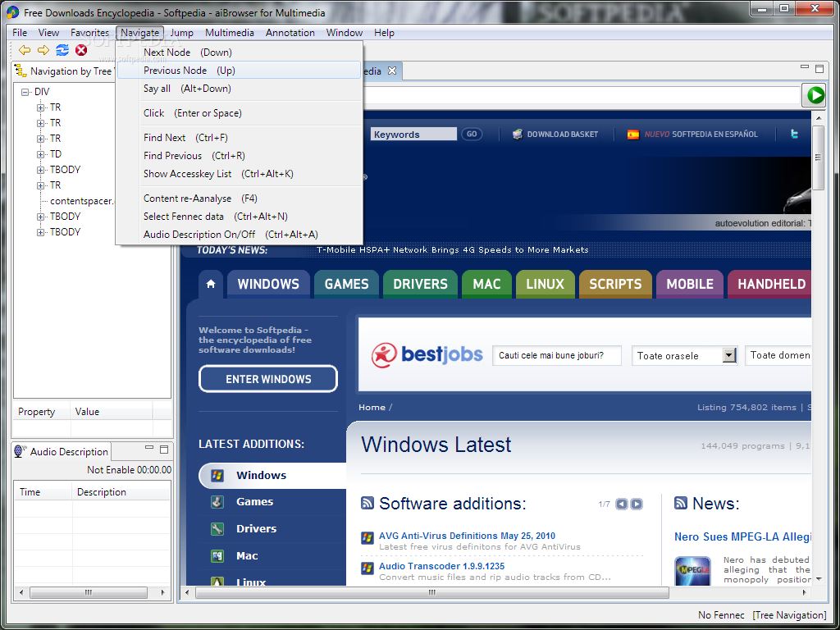Open Audio Transcoder 1.9.9.1235 link

441,566
